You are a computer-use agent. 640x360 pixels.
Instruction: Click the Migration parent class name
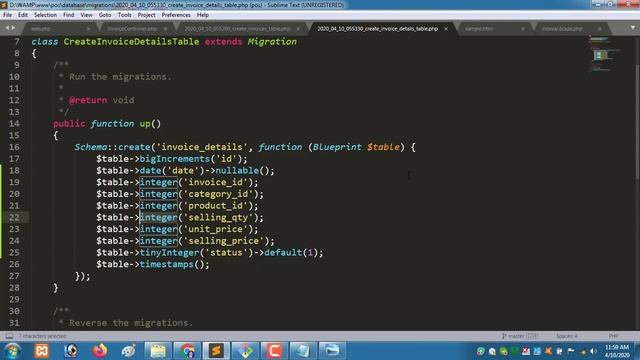coord(272,42)
